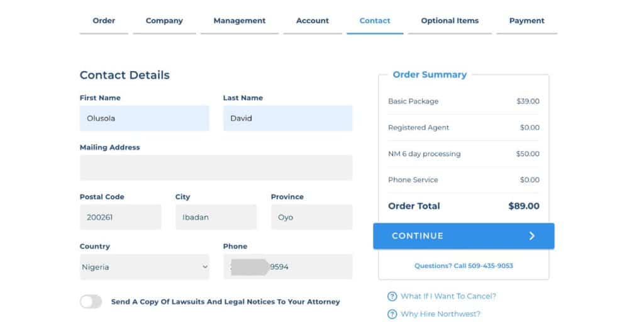Click the question icon beside Why Hire Northwest
The image size is (644, 322).
click(392, 314)
